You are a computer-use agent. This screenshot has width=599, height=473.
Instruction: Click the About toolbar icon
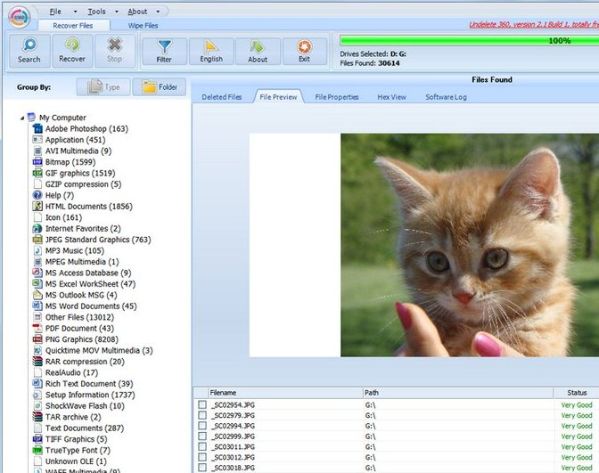pyautogui.click(x=257, y=47)
